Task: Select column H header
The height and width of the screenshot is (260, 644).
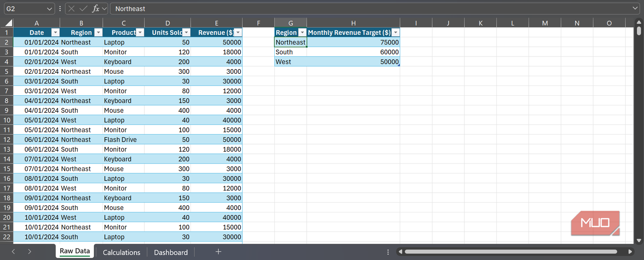Action: pyautogui.click(x=353, y=23)
